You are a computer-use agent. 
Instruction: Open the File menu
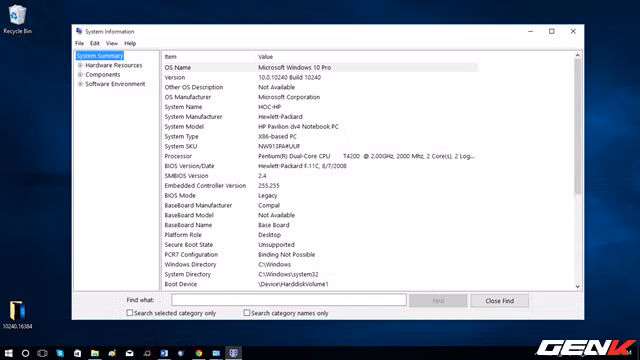[x=79, y=43]
